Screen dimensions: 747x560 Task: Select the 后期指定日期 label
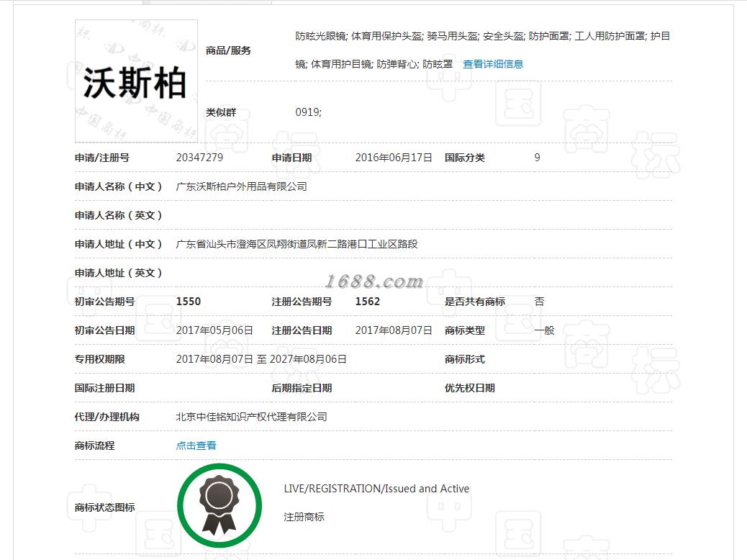[x=302, y=388]
